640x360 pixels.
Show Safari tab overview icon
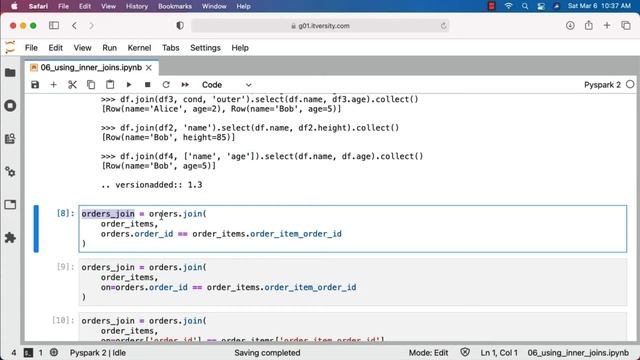[626, 25]
